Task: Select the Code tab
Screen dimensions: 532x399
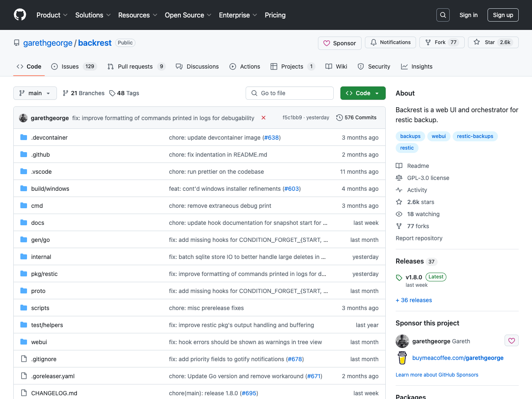Action: click(29, 66)
